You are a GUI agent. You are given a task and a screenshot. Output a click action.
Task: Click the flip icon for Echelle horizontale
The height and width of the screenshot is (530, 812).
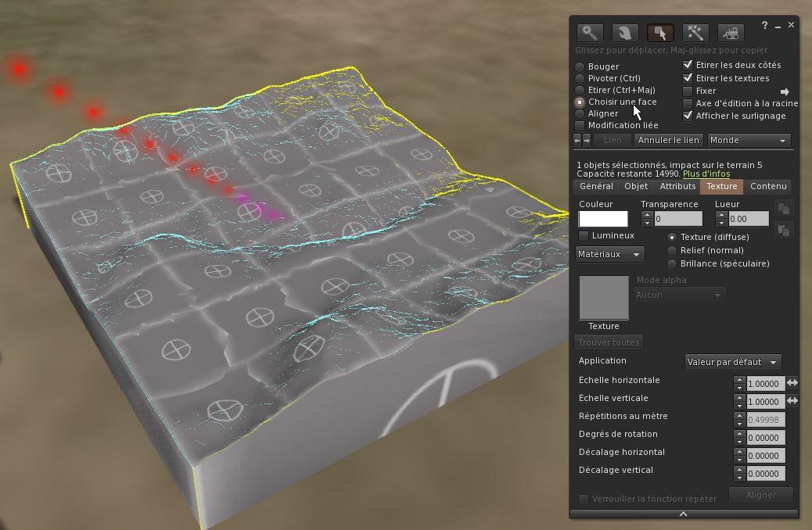[792, 383]
